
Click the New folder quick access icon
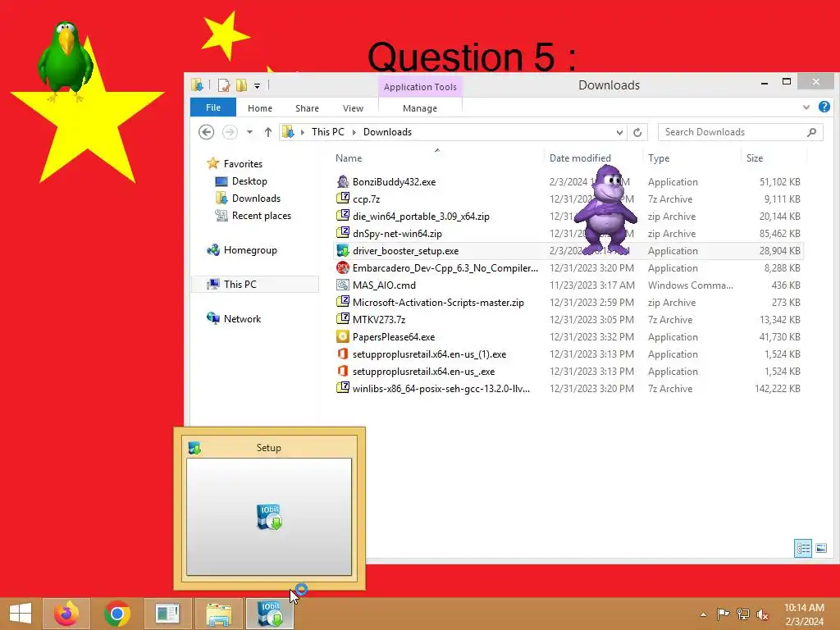point(242,85)
